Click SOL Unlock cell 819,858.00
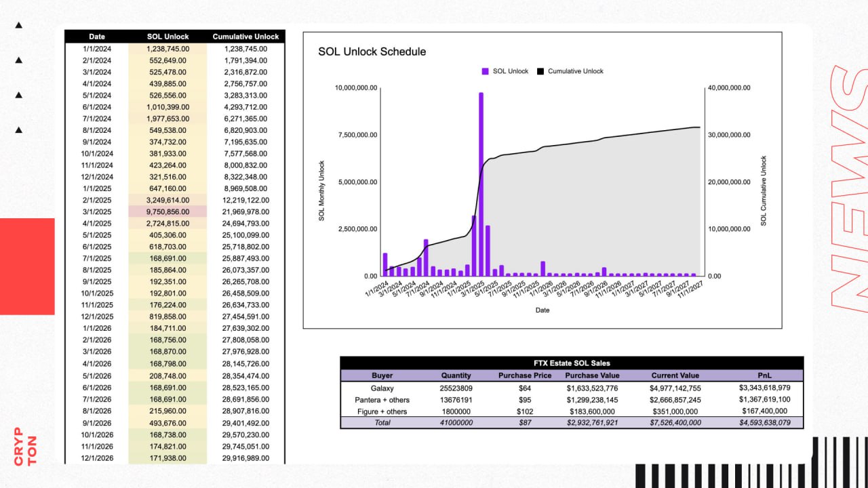The height and width of the screenshot is (488, 868). pyautogui.click(x=167, y=317)
